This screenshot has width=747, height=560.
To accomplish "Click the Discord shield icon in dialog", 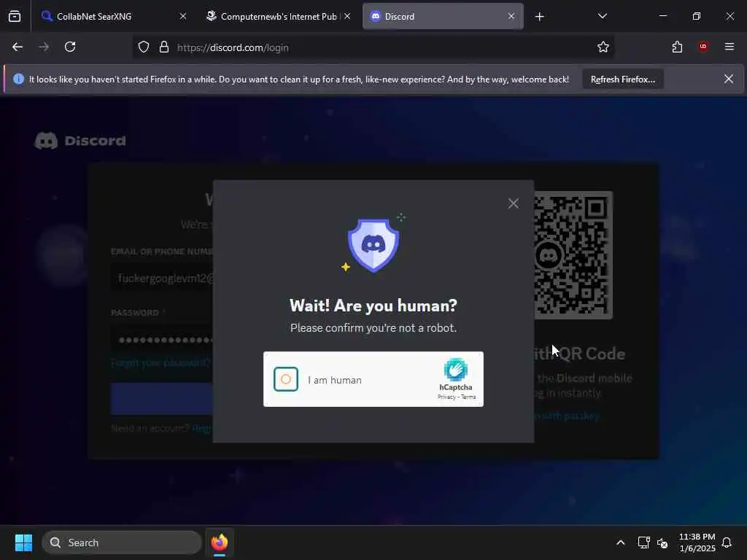I will pyautogui.click(x=373, y=245).
